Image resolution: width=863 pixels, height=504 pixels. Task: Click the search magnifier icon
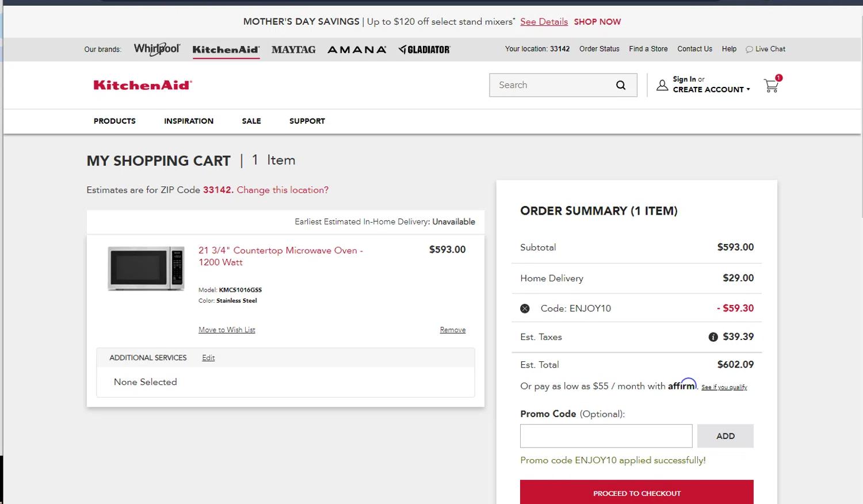pyautogui.click(x=621, y=85)
